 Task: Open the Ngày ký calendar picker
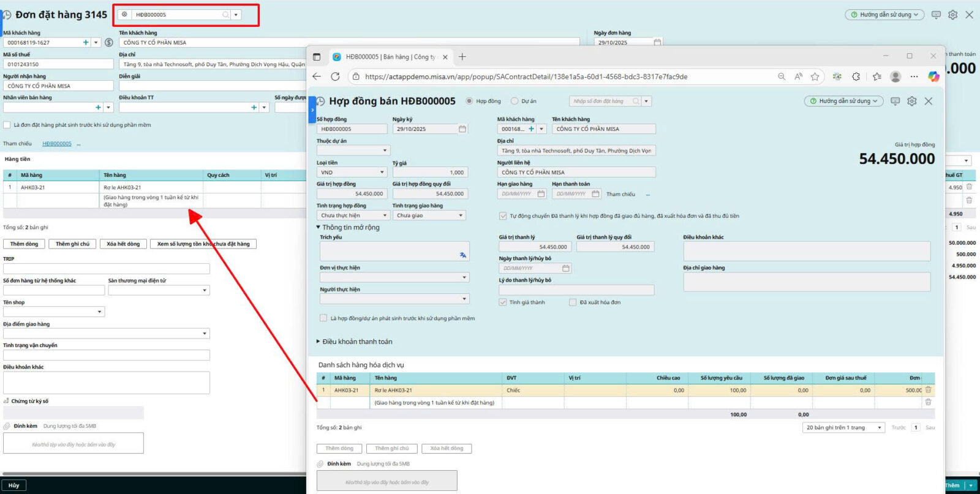click(x=462, y=129)
